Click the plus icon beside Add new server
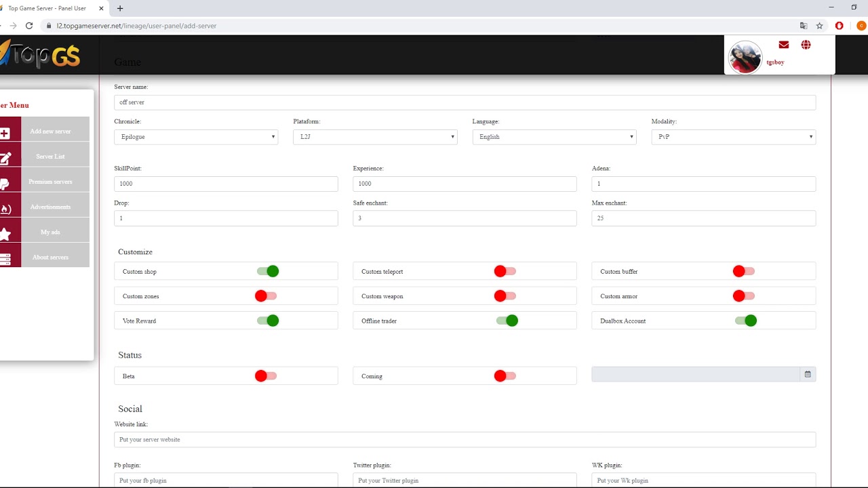Viewport: 868px width, 488px height. [5, 134]
